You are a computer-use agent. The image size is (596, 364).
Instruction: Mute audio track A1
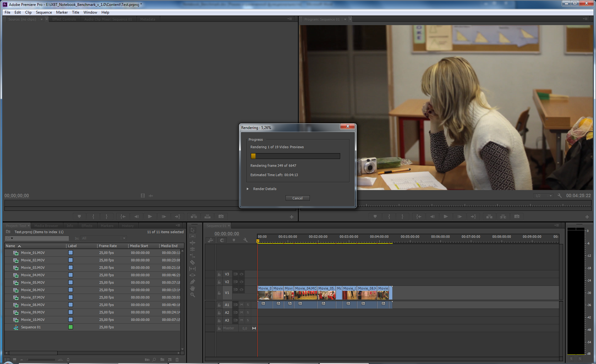click(242, 305)
